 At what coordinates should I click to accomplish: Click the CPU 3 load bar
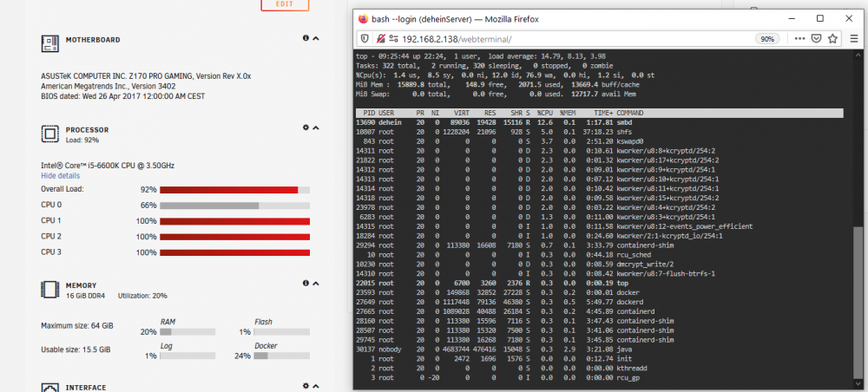click(234, 252)
